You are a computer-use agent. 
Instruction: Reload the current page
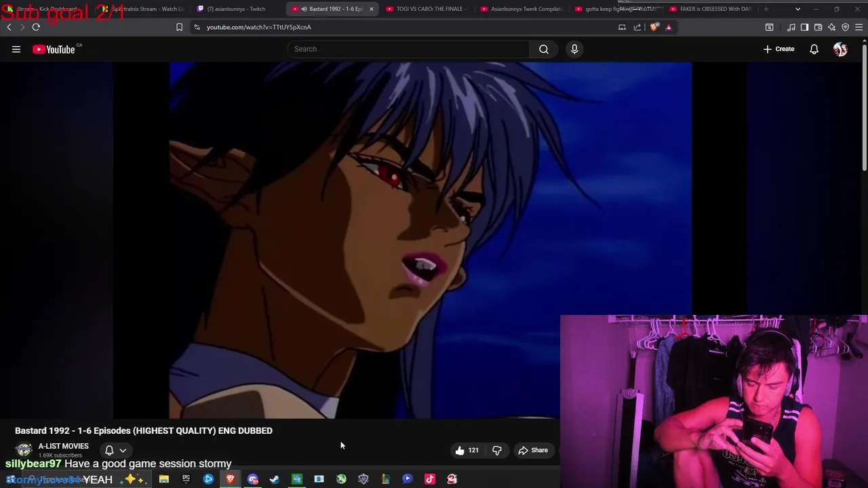point(36,27)
